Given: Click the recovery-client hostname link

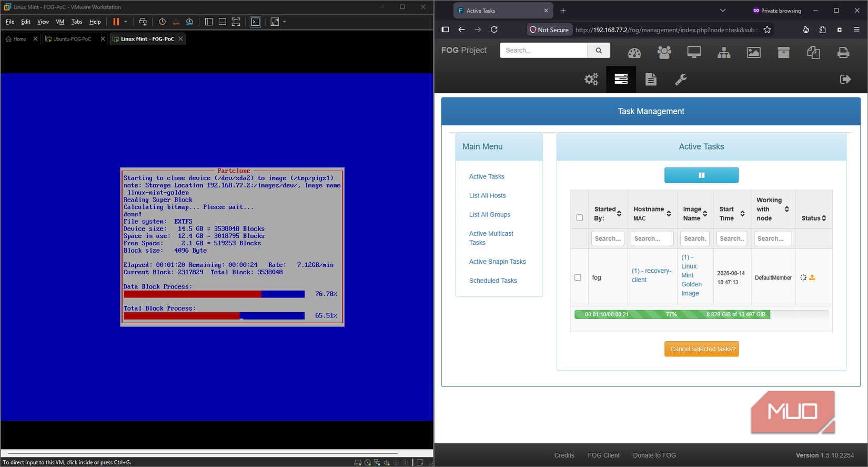Looking at the screenshot, I should click(x=651, y=275).
